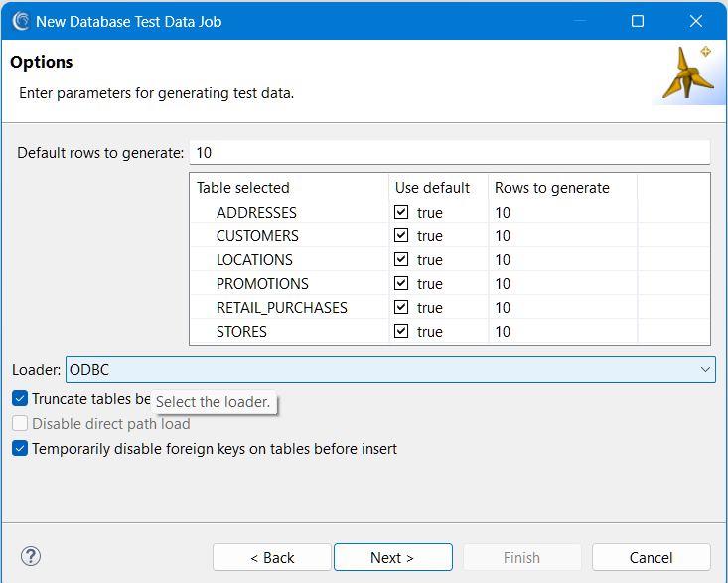
Task: Close the dialog with the X icon
Action: (696, 21)
